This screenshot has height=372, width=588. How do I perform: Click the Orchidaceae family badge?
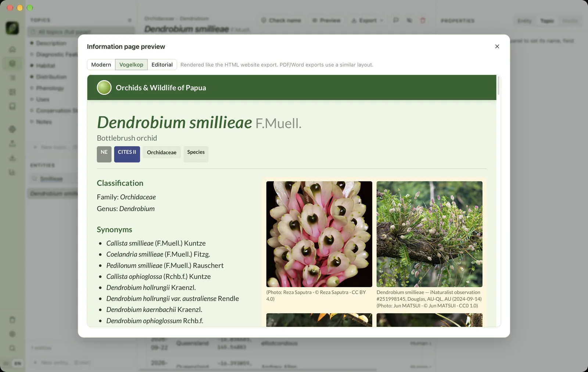[162, 152]
